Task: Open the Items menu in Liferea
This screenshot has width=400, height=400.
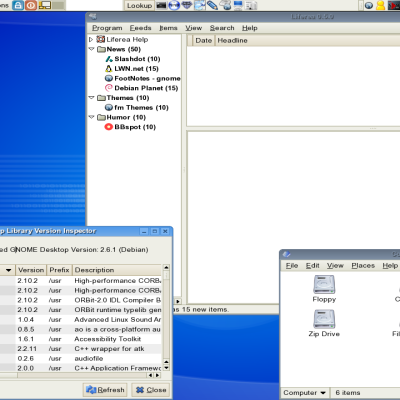Action: [168, 28]
